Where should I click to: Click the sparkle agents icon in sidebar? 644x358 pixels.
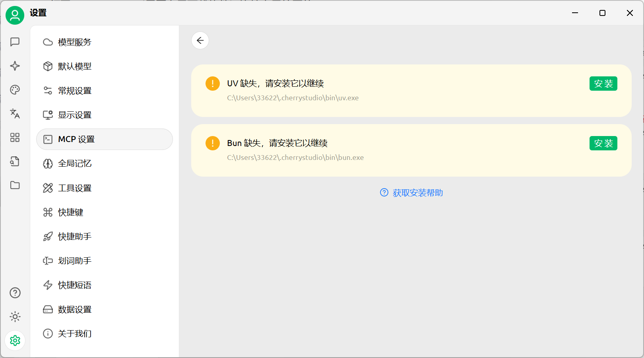point(15,66)
